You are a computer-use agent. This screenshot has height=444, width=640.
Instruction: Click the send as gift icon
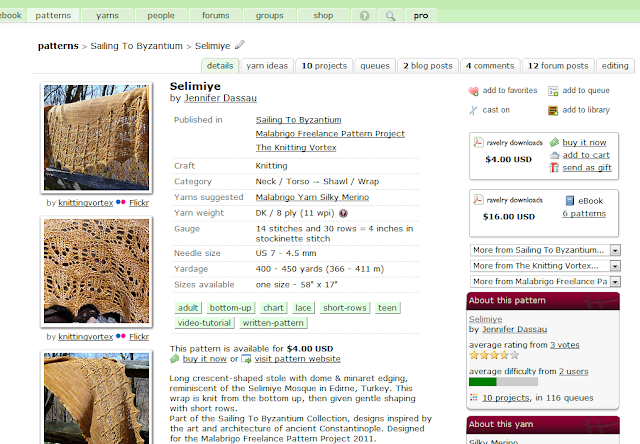tap(554, 167)
